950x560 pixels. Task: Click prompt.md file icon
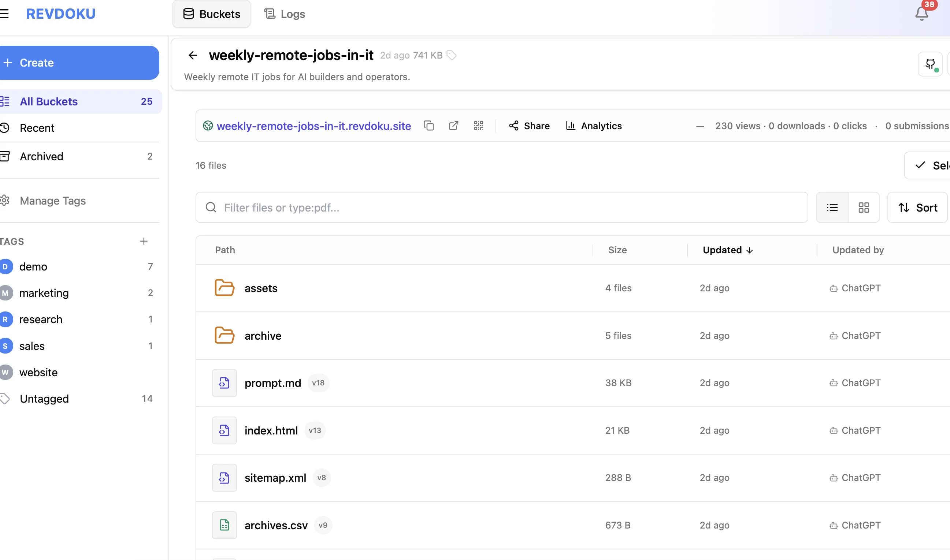tap(224, 383)
